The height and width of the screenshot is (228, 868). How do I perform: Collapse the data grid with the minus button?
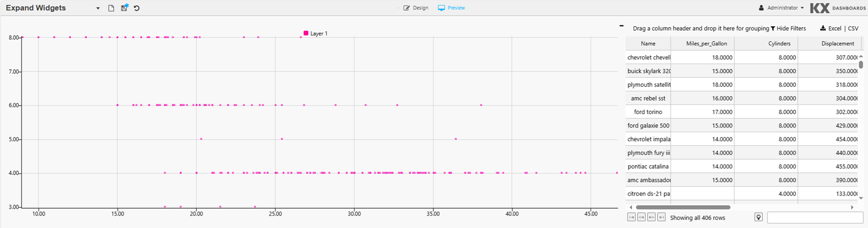(621, 26)
